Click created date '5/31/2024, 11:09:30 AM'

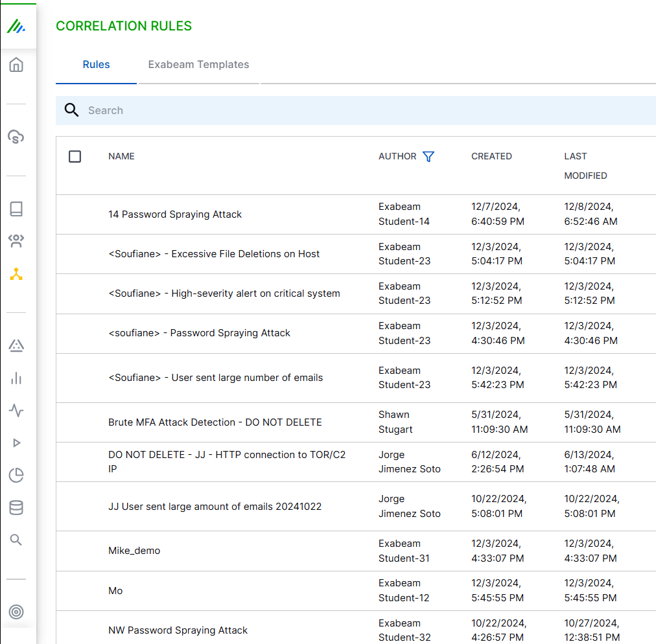coord(500,422)
